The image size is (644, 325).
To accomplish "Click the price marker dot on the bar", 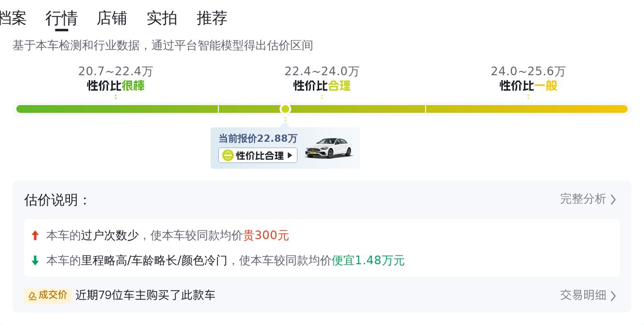I will click(x=285, y=109).
